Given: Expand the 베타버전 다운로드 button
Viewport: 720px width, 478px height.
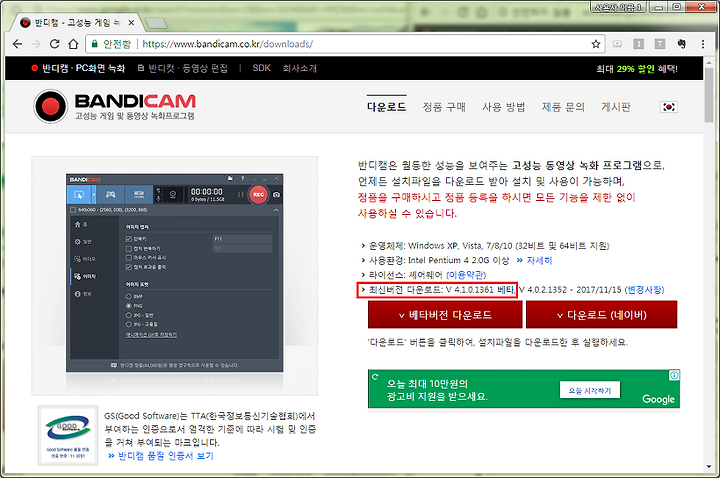Looking at the screenshot, I should coord(445,315).
